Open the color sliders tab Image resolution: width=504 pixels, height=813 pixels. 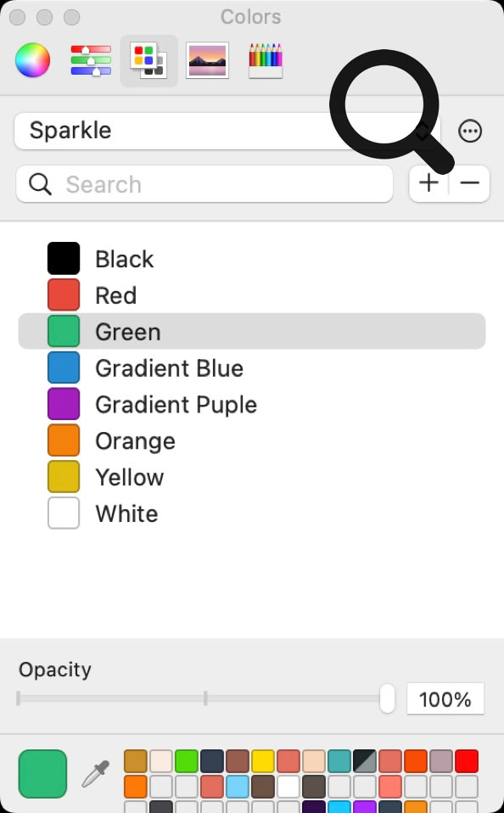pyautogui.click(x=91, y=60)
